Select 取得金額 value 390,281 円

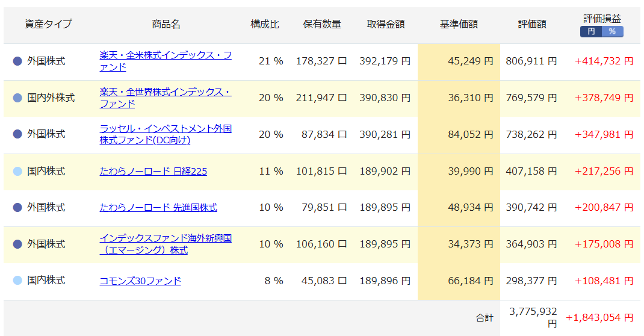click(x=385, y=134)
